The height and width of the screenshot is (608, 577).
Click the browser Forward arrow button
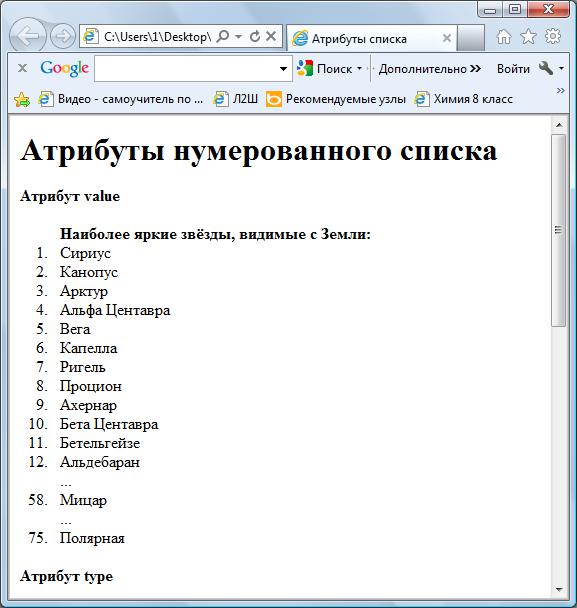point(62,36)
